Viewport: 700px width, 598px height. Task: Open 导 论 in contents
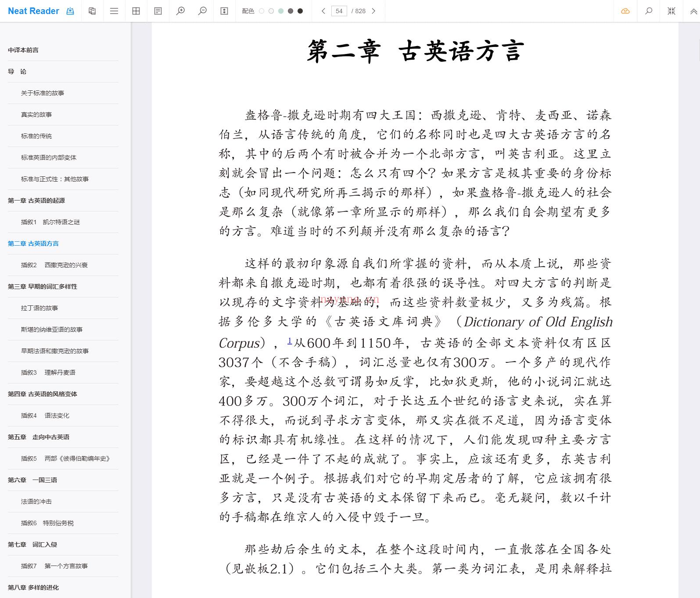pos(17,72)
